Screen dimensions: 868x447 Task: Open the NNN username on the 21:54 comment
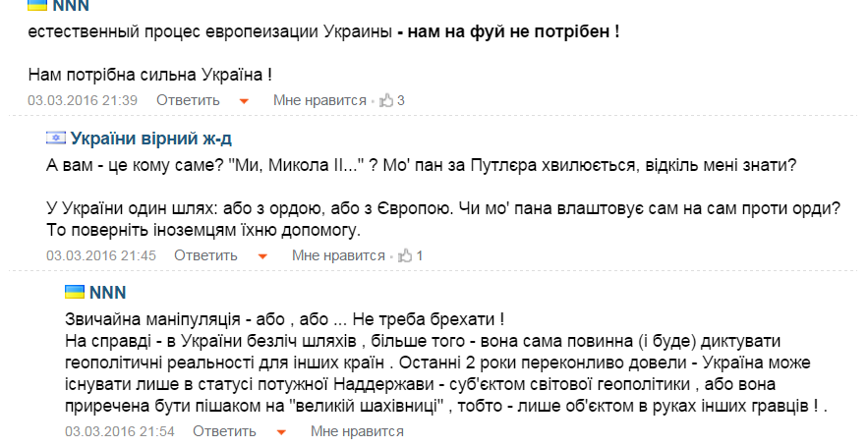(107, 292)
